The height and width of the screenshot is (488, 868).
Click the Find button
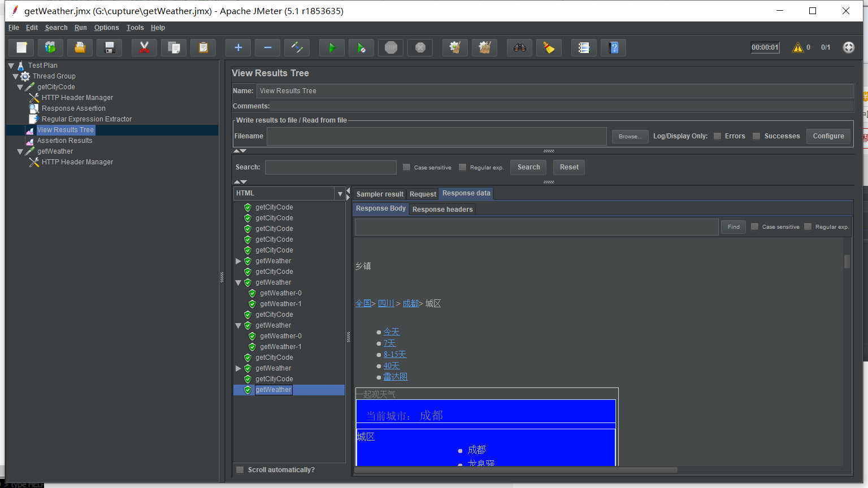(x=734, y=226)
